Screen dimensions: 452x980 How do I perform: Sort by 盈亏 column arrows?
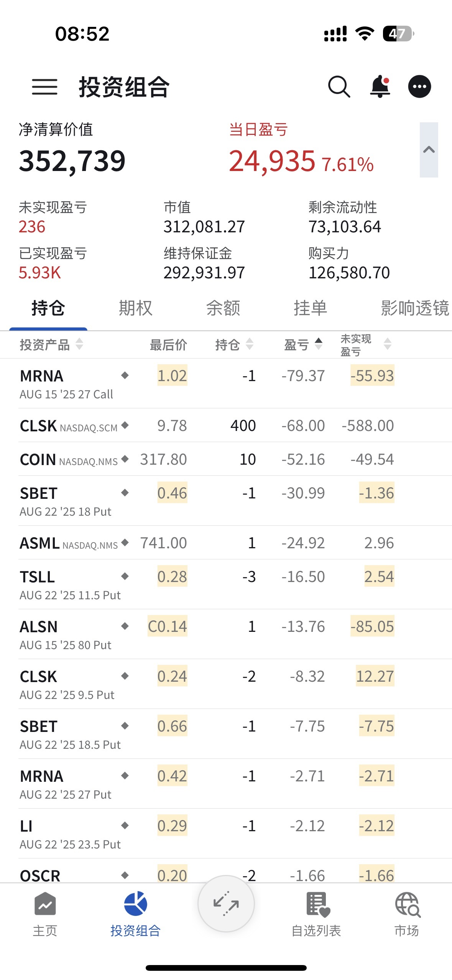[x=319, y=344]
